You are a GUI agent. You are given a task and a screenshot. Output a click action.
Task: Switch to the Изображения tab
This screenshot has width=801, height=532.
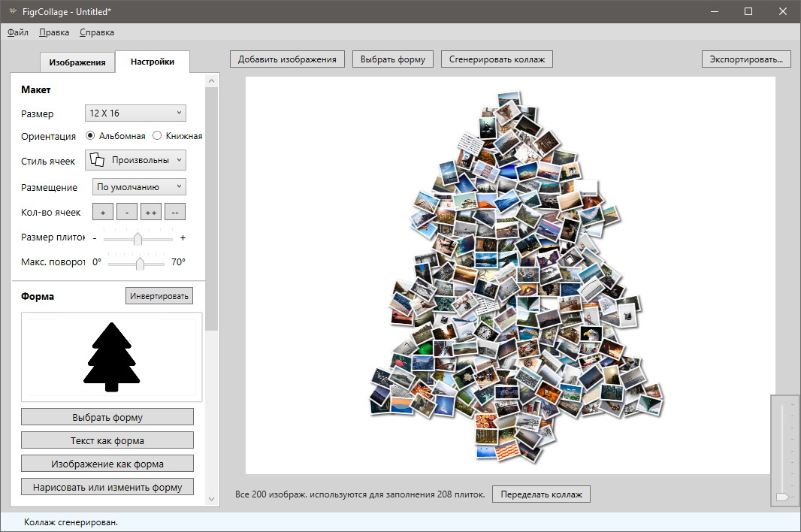click(77, 62)
